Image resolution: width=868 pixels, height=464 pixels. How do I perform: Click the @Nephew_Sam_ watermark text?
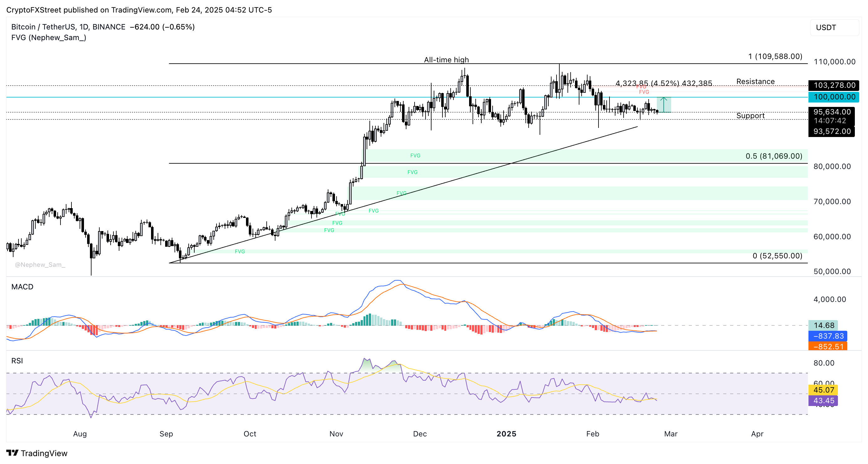pyautogui.click(x=40, y=265)
